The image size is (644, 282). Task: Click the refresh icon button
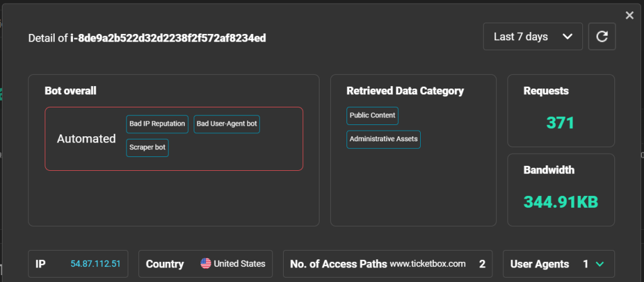point(602,36)
